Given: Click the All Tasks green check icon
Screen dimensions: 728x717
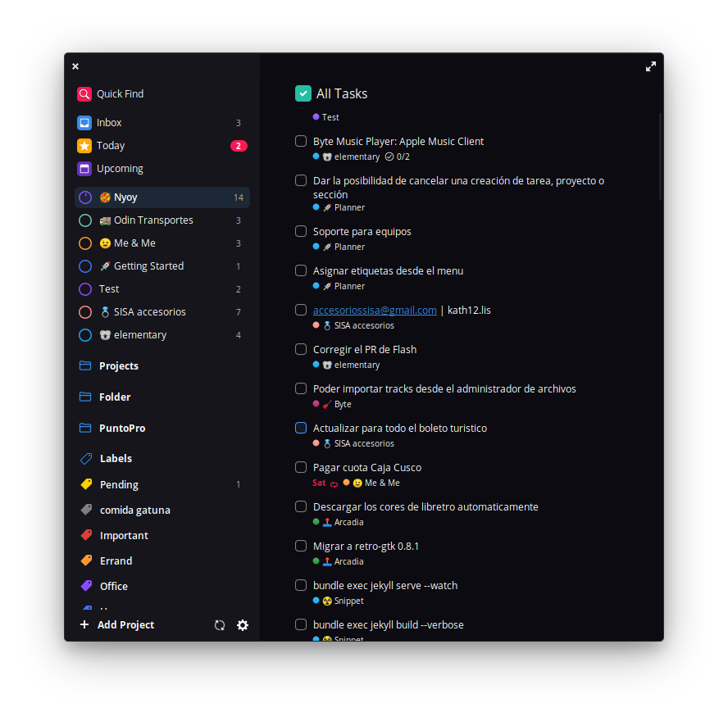Looking at the screenshot, I should click(303, 93).
